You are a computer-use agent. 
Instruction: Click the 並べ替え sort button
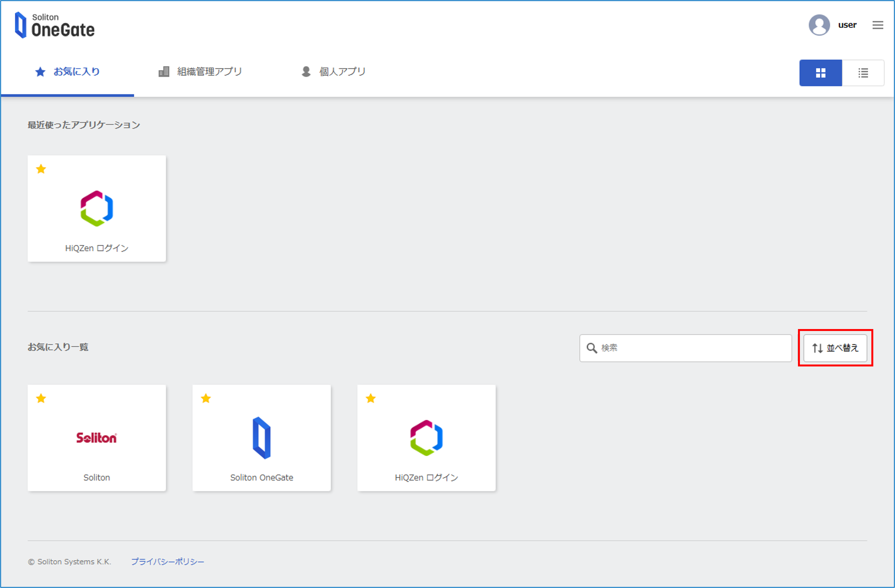(x=835, y=348)
